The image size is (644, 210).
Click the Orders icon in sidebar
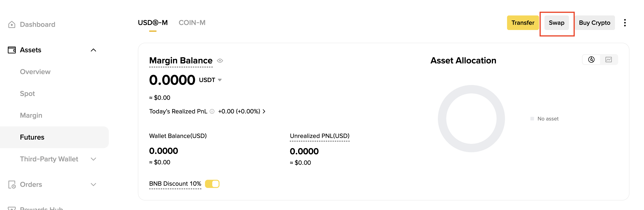(12, 185)
